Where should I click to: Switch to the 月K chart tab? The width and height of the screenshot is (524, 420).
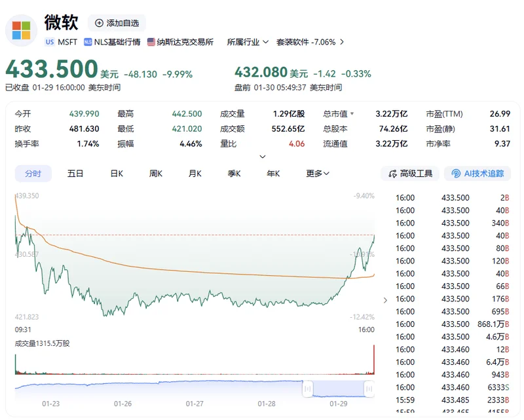(195, 174)
